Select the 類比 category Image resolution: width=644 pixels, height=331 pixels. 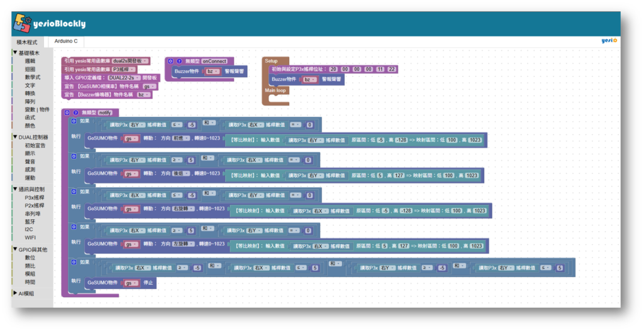click(x=30, y=266)
